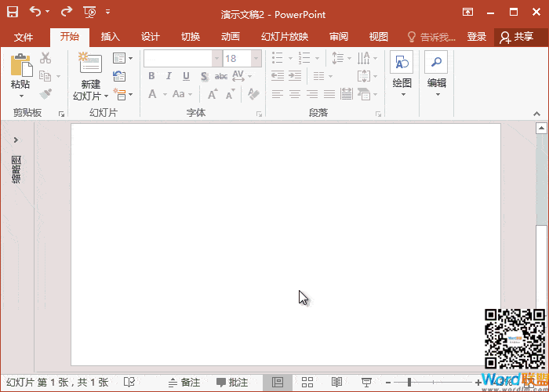Viewport: 549px width, 392px height.
Task: Open the font size dropdown showing 18
Action: coord(256,58)
